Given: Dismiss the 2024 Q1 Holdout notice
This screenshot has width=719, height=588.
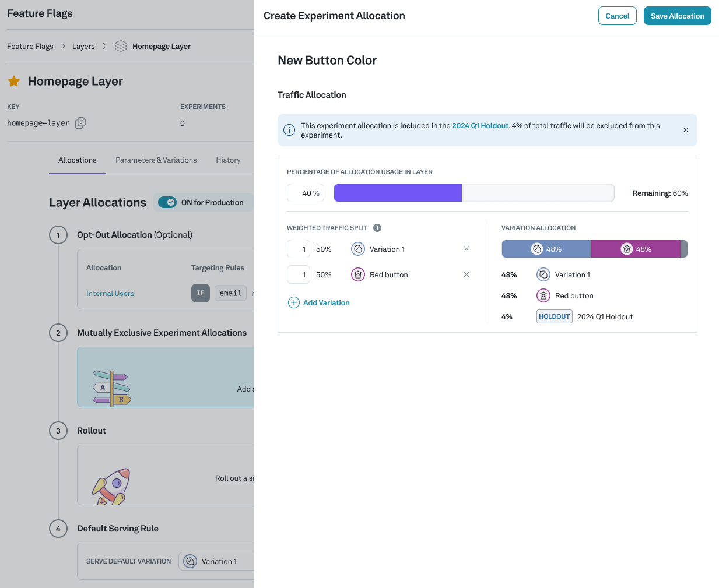Looking at the screenshot, I should 686,129.
